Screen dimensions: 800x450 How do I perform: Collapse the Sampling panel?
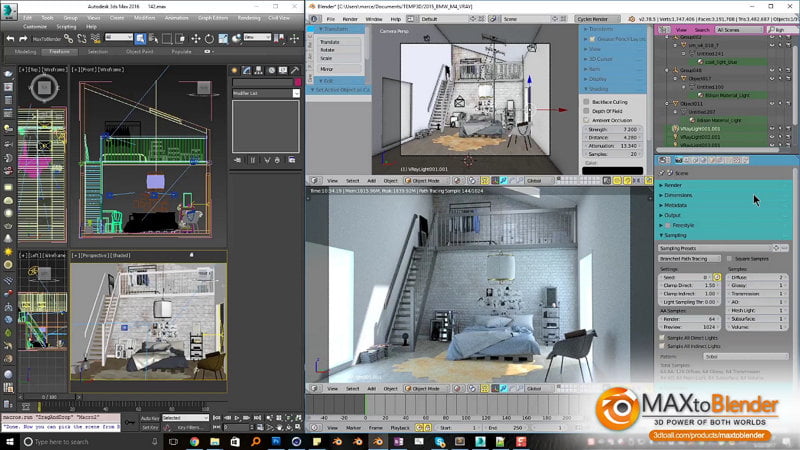click(x=724, y=235)
